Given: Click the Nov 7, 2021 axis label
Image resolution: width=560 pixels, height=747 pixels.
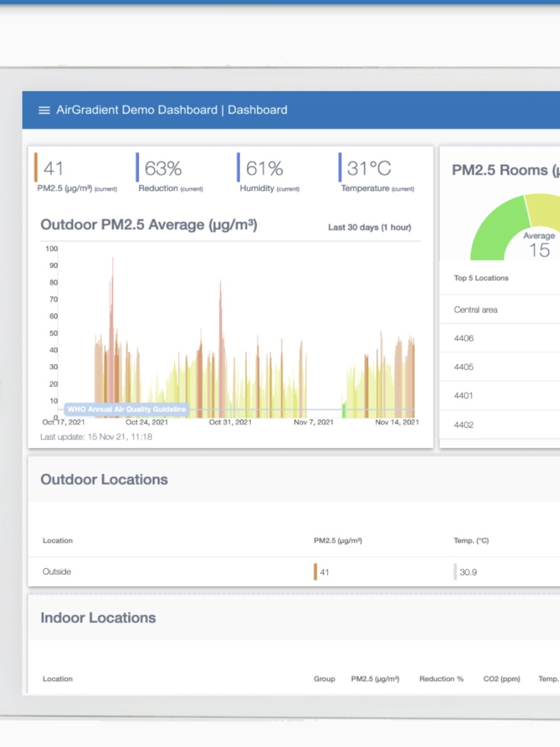Looking at the screenshot, I should point(313,422).
